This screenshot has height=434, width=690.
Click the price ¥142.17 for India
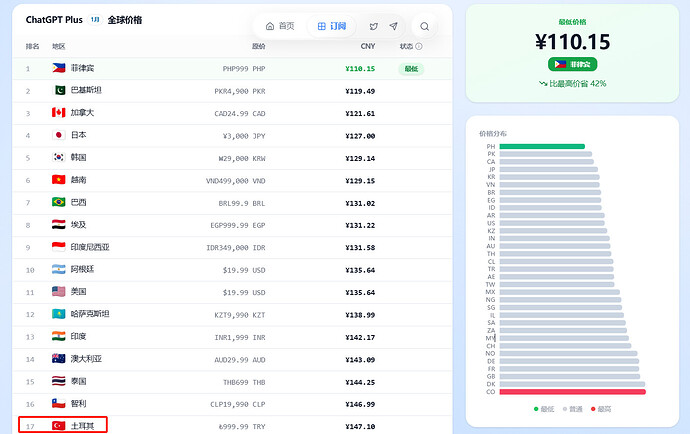click(360, 338)
